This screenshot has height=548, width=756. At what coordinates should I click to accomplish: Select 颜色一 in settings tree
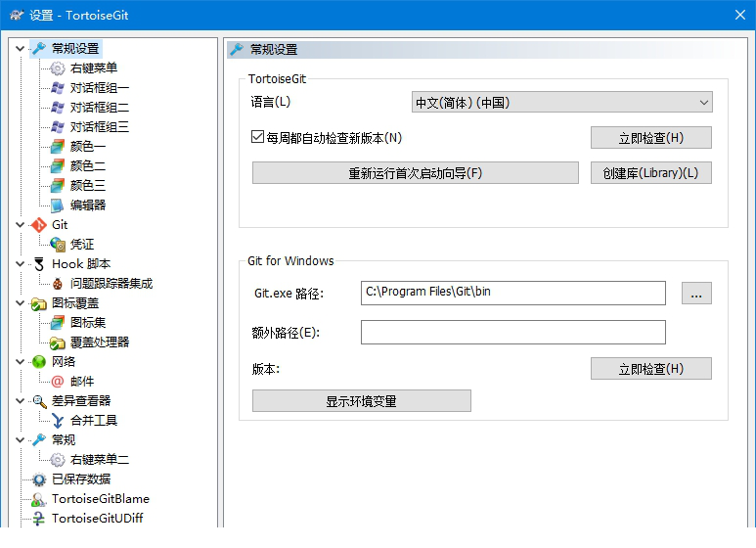click(88, 146)
